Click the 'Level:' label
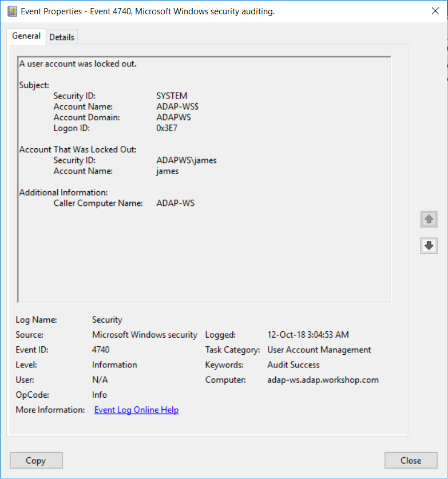 [26, 365]
